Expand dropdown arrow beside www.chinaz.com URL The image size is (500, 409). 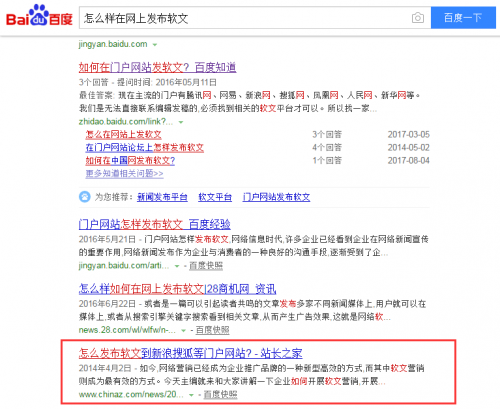(191, 395)
